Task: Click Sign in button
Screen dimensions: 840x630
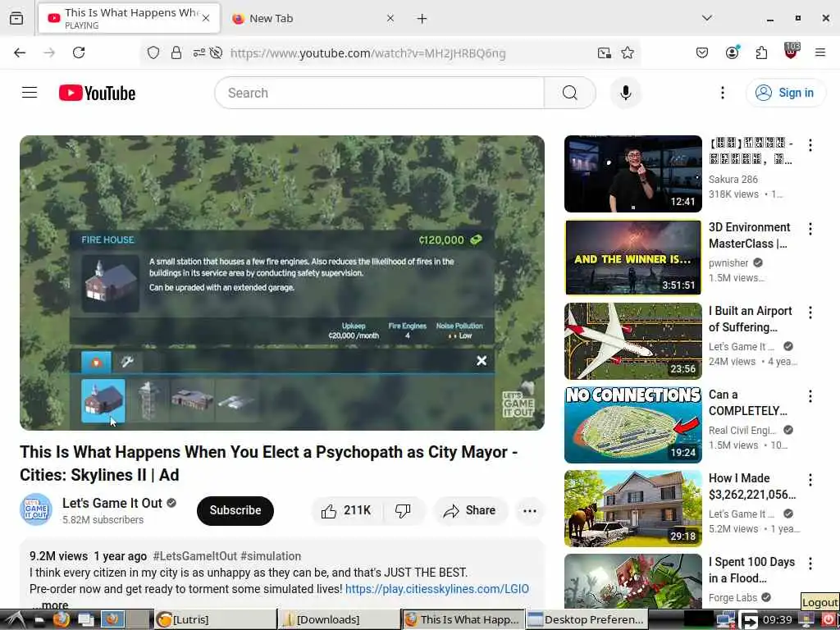Action: 785,93
